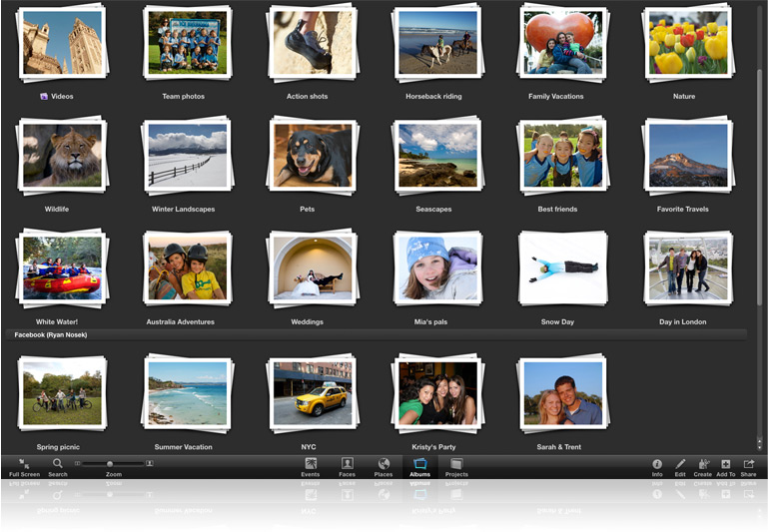Open the Action shots album
768x532 pixels.
pos(313,43)
